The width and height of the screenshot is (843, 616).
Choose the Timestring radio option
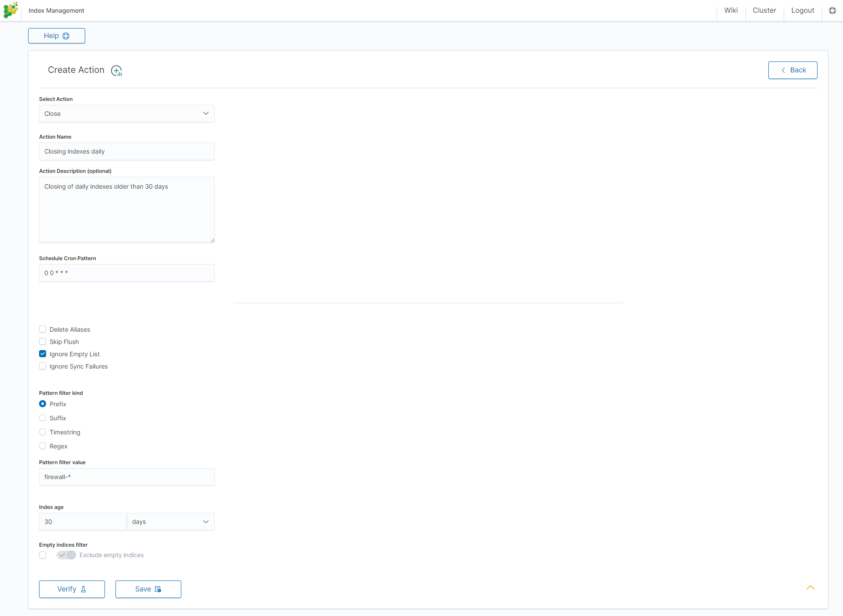(x=43, y=432)
